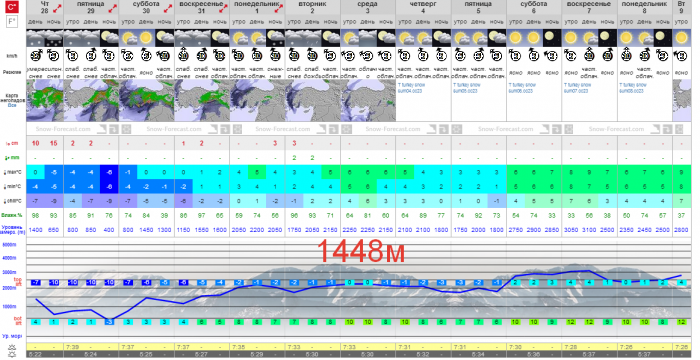The width and height of the screenshot is (700, 360).
Task: Click the snow cloud icon for Чт 28 день
Action: [35, 38]
